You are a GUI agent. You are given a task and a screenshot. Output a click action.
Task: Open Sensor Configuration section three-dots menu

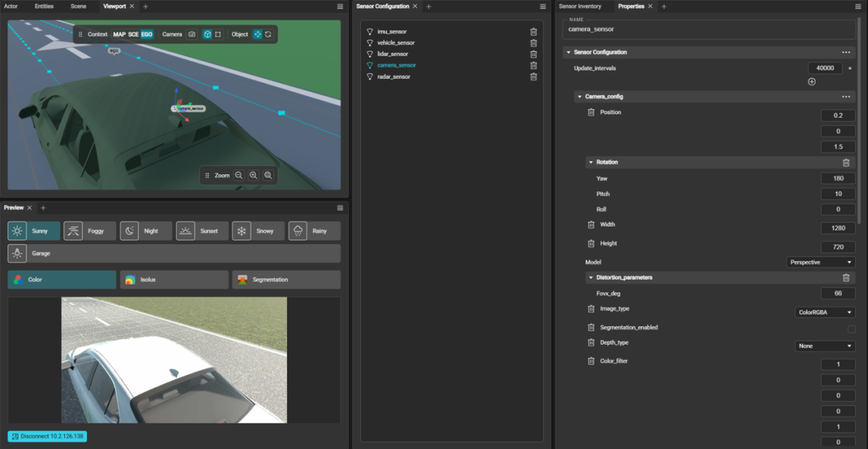(x=845, y=52)
